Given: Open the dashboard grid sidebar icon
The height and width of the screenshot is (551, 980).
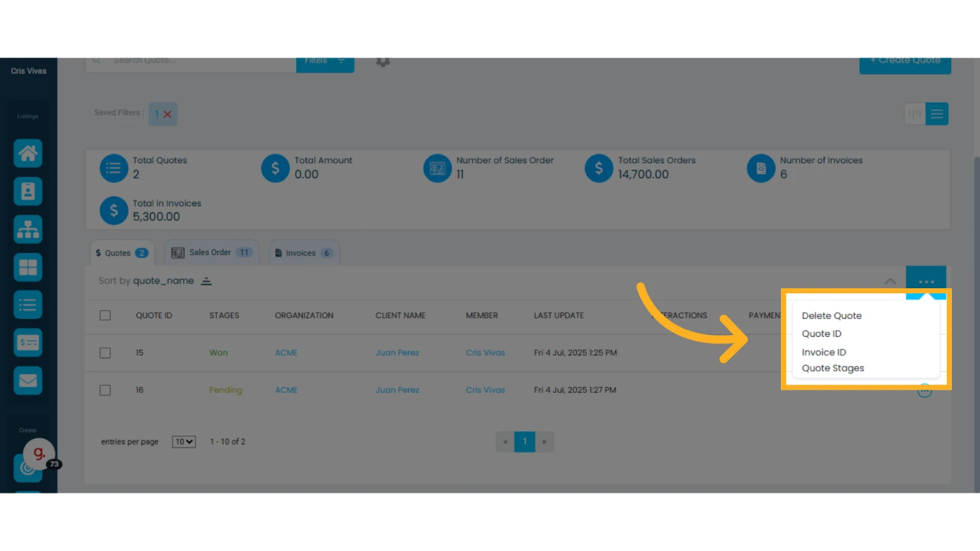Looking at the screenshot, I should [x=28, y=267].
